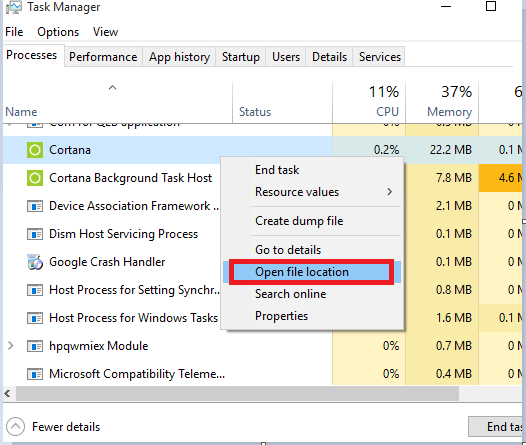Screen dimensions: 526x445
Task: Sort by the Status column header
Action: (282, 103)
